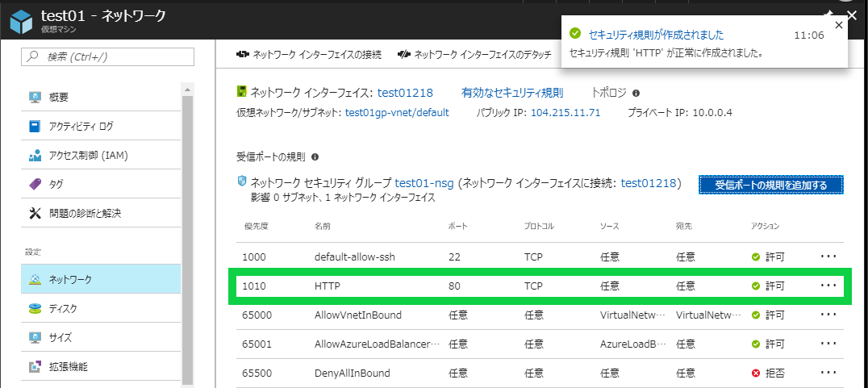Screen dimensions: 868x388
Task: Open the test01218 network interface link
Action: pos(405,93)
